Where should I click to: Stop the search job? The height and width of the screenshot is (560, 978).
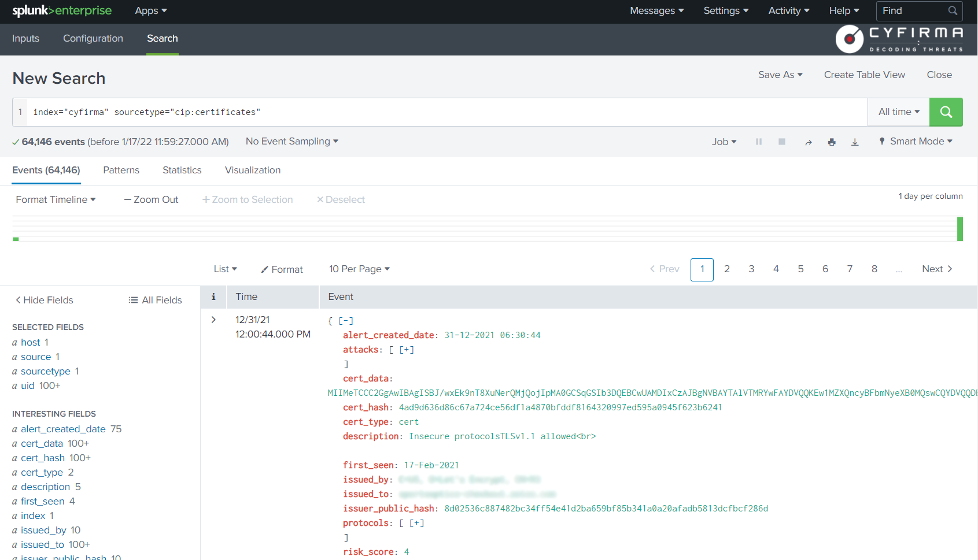point(782,142)
